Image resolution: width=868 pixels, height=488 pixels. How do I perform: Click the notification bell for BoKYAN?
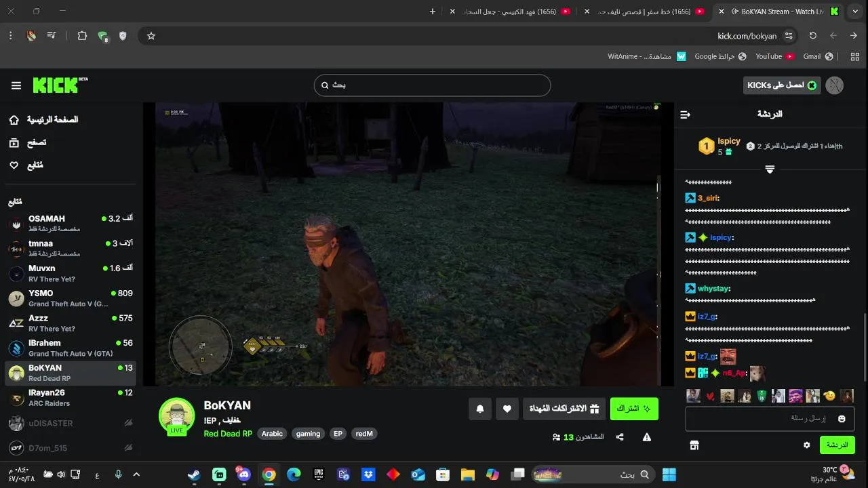(480, 409)
